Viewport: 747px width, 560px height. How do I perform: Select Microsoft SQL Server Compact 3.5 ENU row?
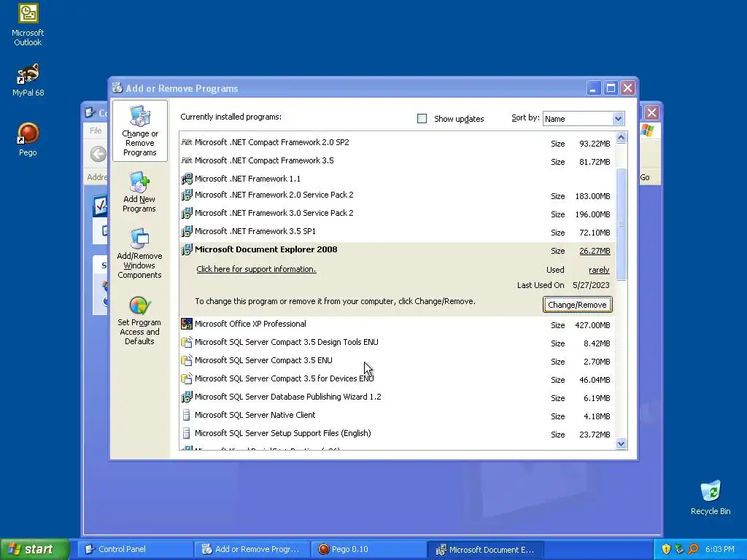coord(397,360)
